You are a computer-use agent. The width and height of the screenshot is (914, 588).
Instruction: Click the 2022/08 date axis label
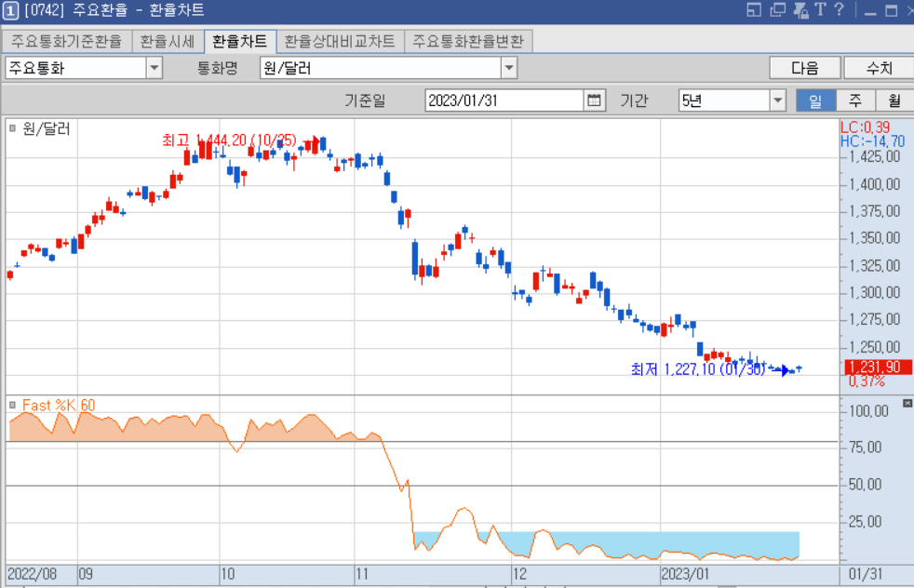pyautogui.click(x=32, y=573)
